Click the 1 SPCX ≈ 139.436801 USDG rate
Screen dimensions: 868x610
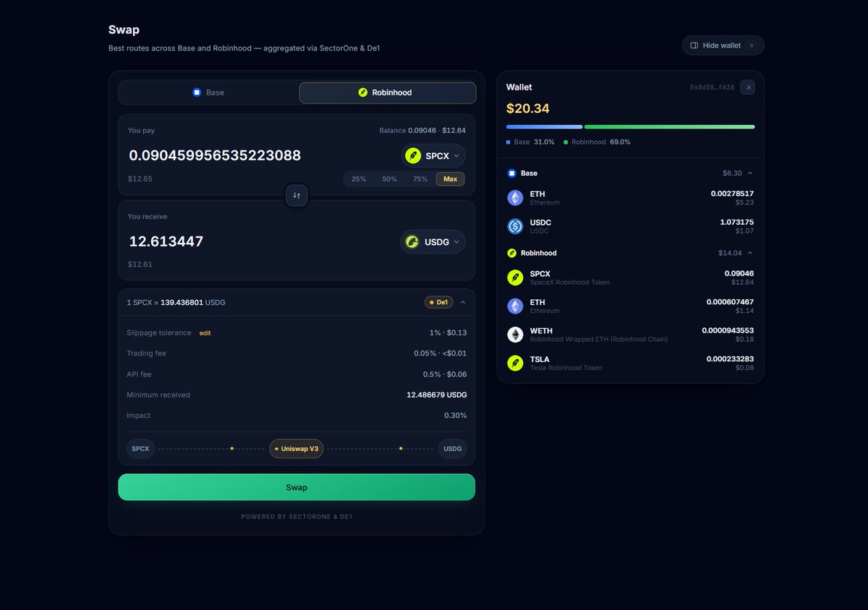coord(176,302)
